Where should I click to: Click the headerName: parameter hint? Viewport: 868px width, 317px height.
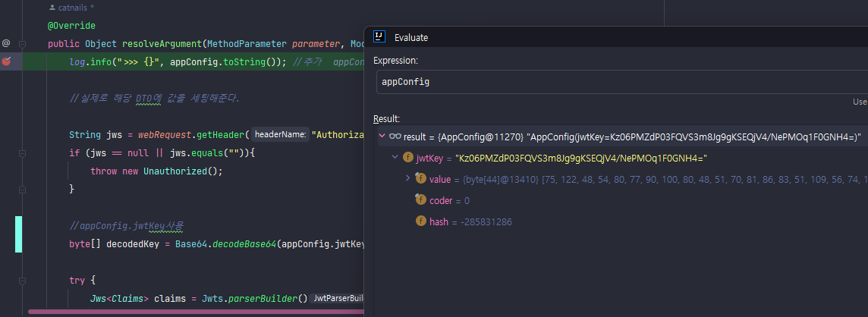pyautogui.click(x=280, y=134)
